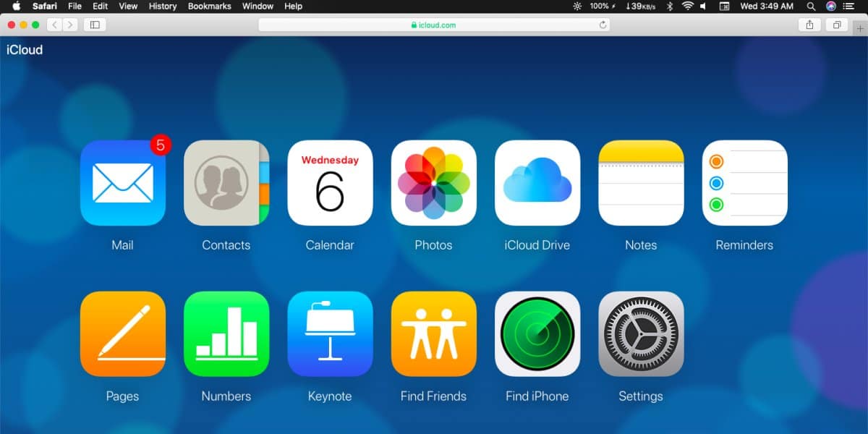Open the Calendar app showing Wednesday 6

330,183
